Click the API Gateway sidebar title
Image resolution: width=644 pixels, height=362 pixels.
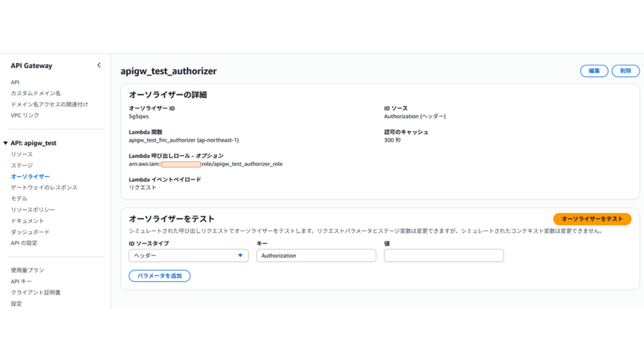31,65
